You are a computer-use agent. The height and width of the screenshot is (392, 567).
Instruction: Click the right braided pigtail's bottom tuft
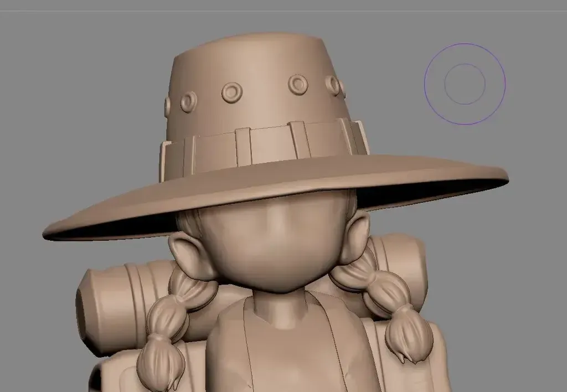pos(409,339)
